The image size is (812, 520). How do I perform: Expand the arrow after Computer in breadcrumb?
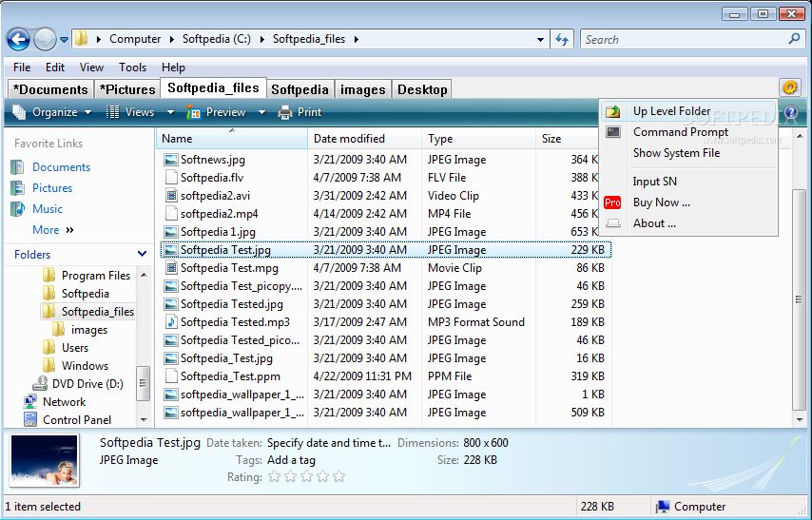171,39
